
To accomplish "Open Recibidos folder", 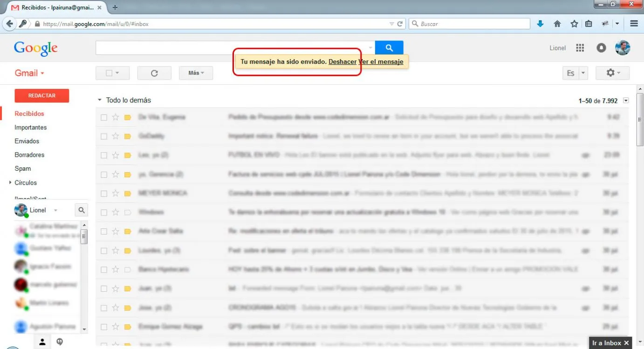I will pos(29,114).
